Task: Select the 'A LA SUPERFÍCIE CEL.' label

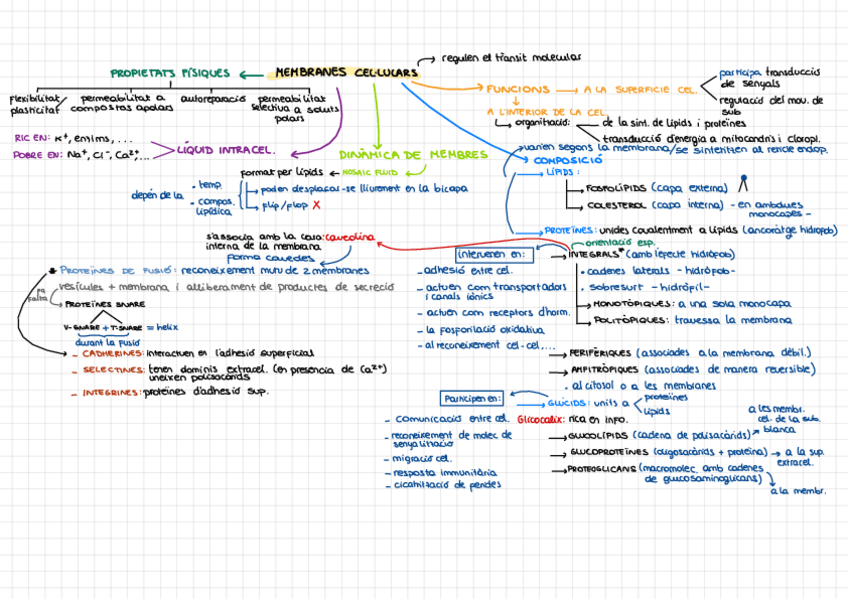Action: point(640,90)
